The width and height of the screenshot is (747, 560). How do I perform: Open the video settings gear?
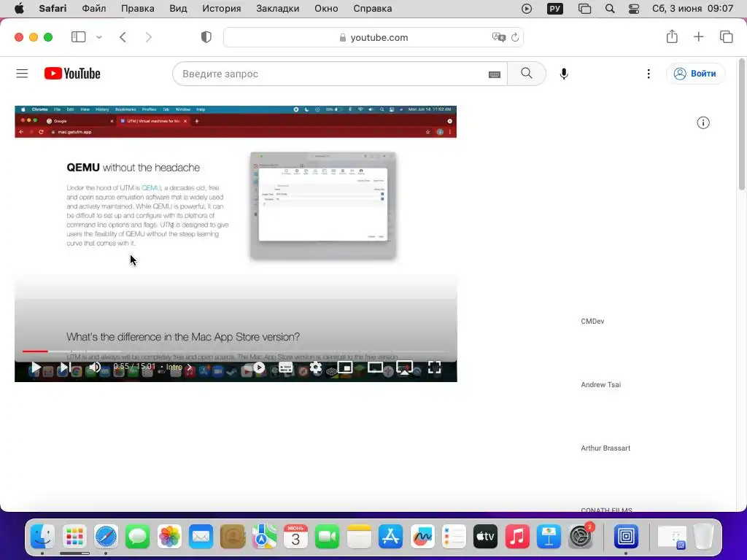click(315, 367)
